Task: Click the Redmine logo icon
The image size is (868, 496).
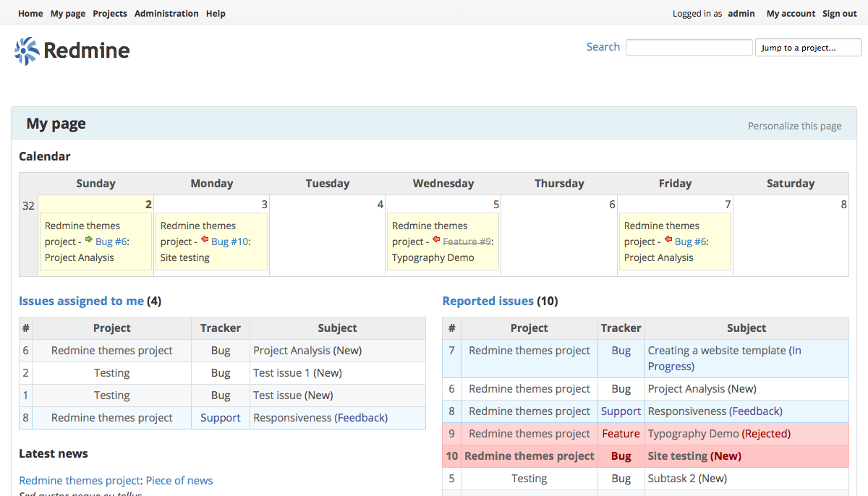Action: tap(27, 51)
